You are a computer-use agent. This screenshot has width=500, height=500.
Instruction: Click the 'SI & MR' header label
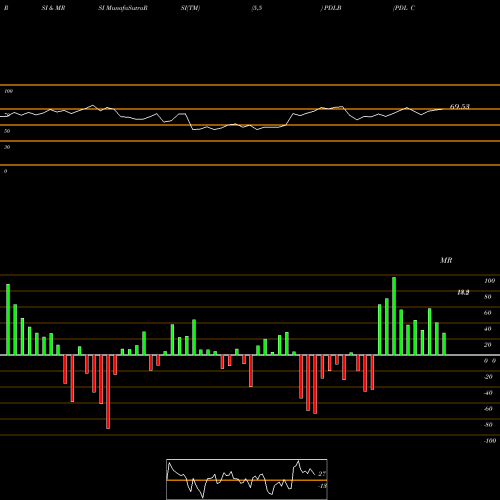click(53, 8)
